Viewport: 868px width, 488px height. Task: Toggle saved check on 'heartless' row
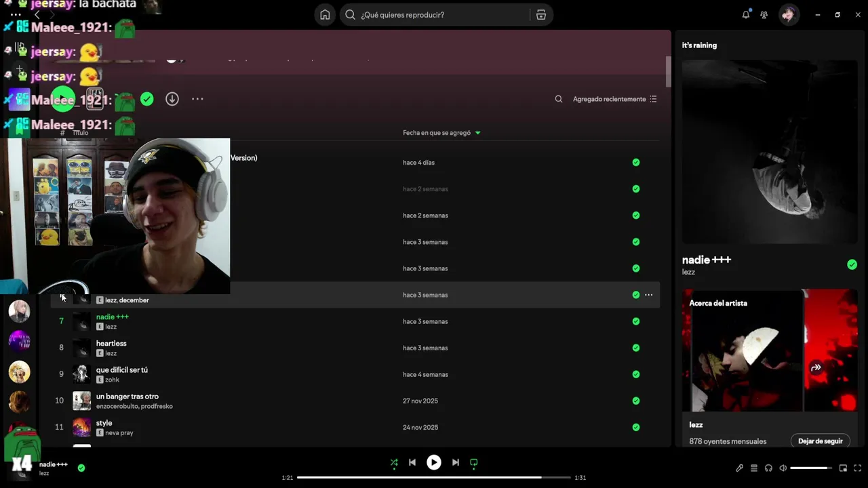click(x=636, y=348)
